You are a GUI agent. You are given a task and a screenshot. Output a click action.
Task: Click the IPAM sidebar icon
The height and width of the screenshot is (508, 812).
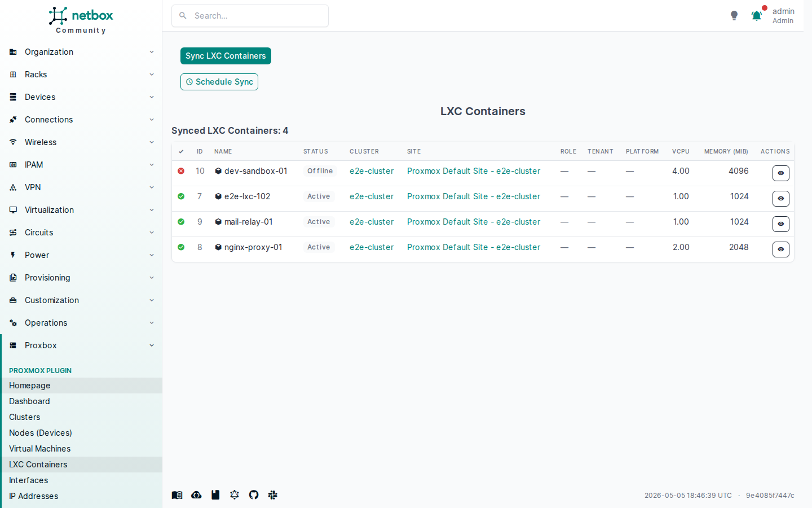[13, 165]
